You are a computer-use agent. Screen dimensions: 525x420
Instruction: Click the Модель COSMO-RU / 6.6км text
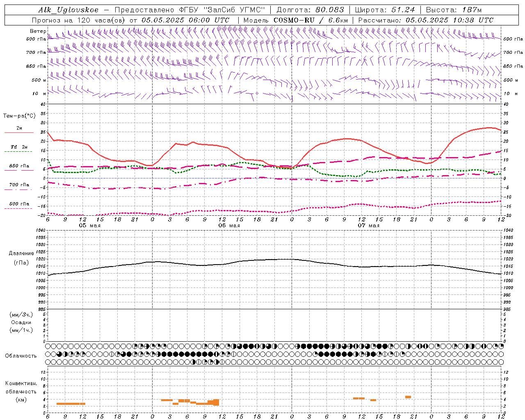click(x=296, y=20)
